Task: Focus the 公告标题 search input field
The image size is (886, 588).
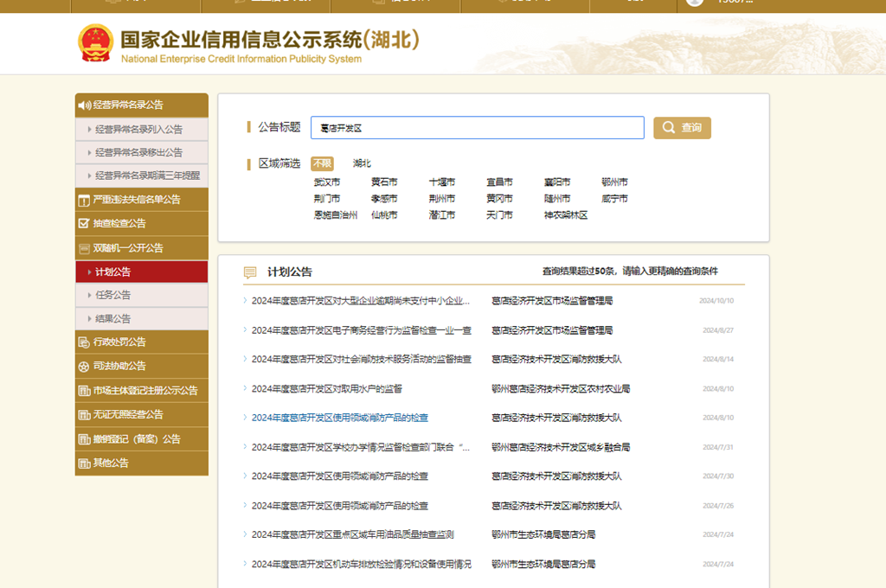Action: pyautogui.click(x=478, y=128)
